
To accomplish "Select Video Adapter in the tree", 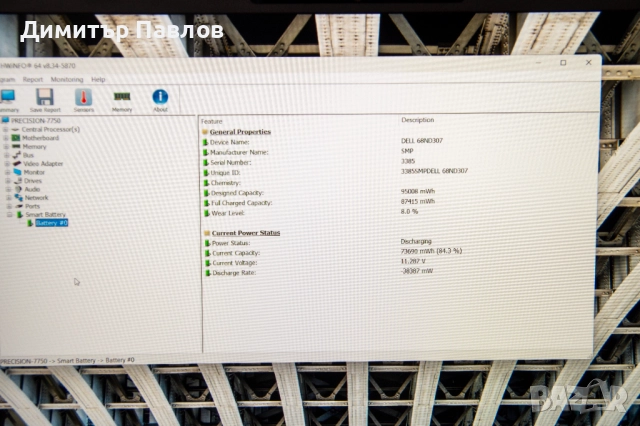I will click(43, 164).
